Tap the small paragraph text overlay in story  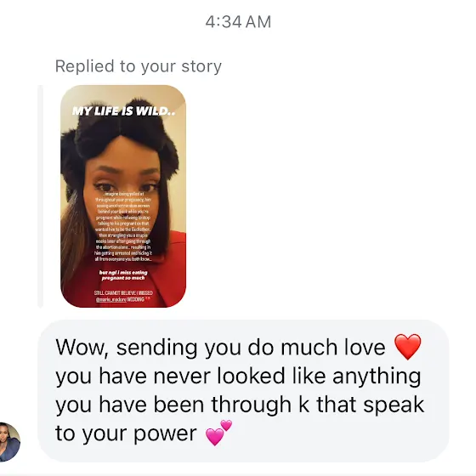coord(123,226)
